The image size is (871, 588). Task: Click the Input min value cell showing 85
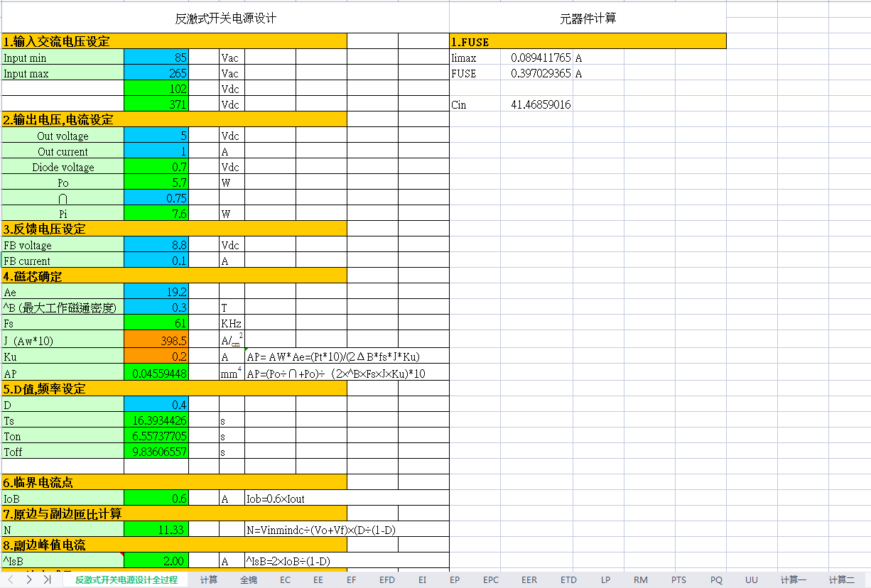[156, 58]
